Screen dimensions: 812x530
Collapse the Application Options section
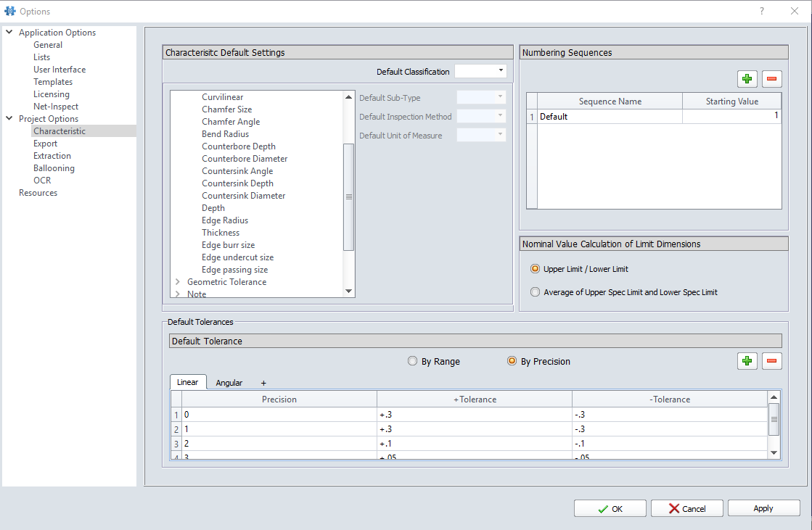(8, 32)
